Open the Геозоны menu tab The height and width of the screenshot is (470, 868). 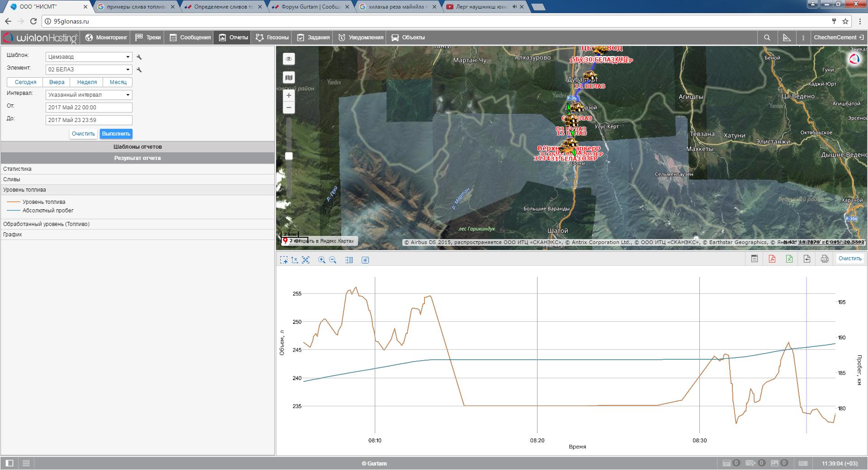272,38
